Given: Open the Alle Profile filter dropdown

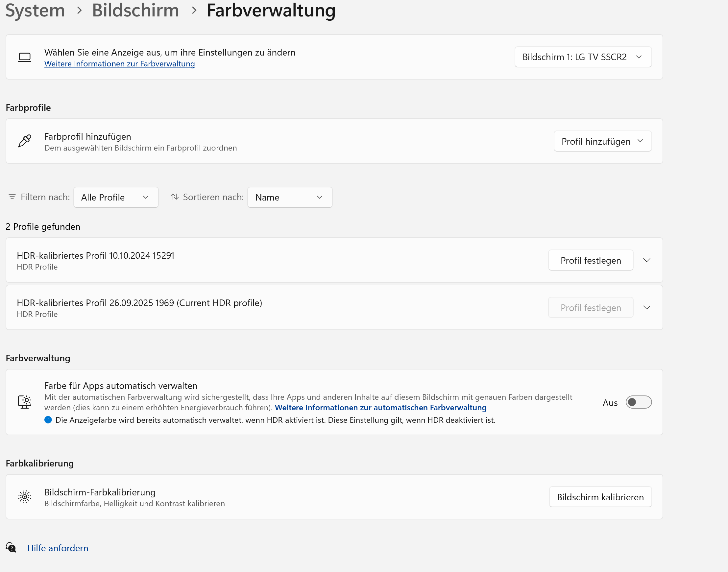Looking at the screenshot, I should pos(116,197).
